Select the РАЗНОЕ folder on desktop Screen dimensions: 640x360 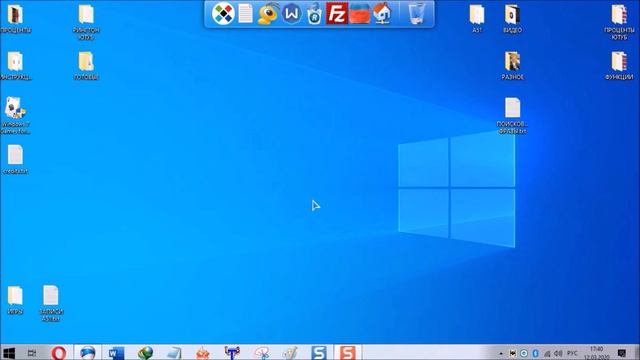tap(512, 66)
